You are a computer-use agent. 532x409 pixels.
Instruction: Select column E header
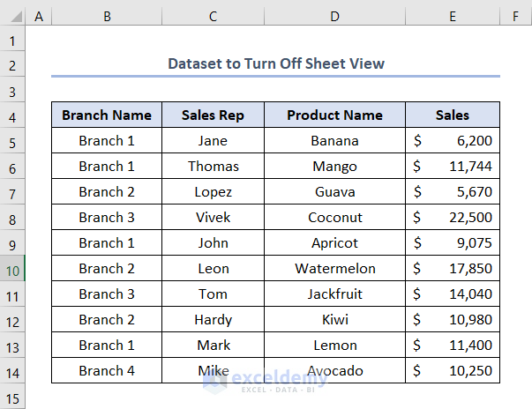[453, 16]
